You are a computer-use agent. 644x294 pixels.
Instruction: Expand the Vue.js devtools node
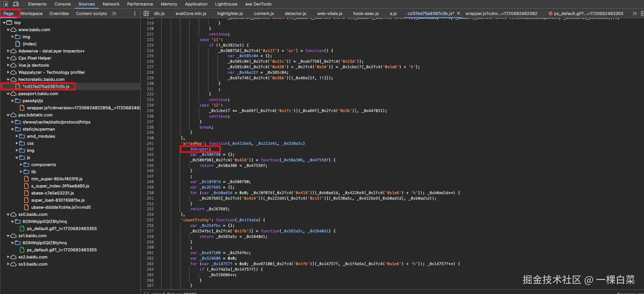pyautogui.click(x=8, y=65)
